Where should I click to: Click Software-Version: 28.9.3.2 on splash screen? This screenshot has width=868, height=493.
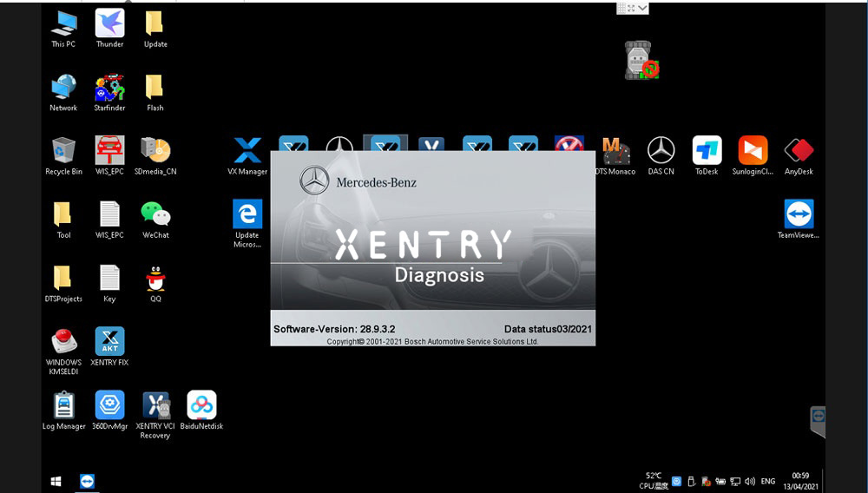tap(334, 329)
